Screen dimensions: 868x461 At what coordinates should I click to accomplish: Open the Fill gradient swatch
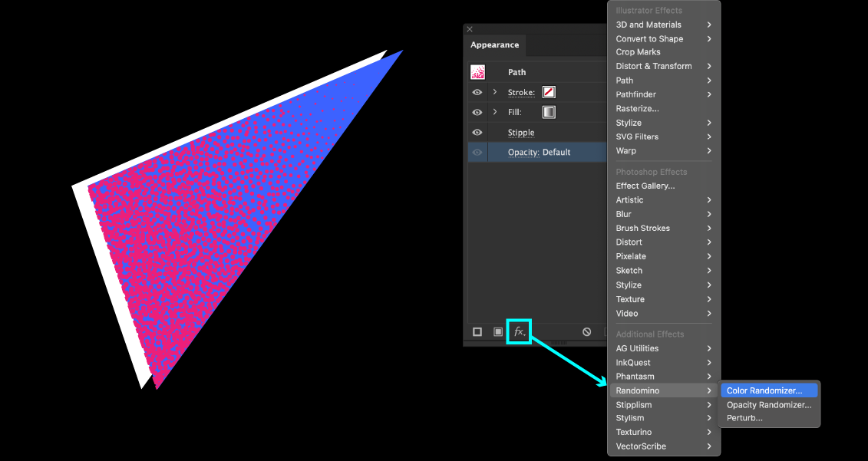coord(549,112)
